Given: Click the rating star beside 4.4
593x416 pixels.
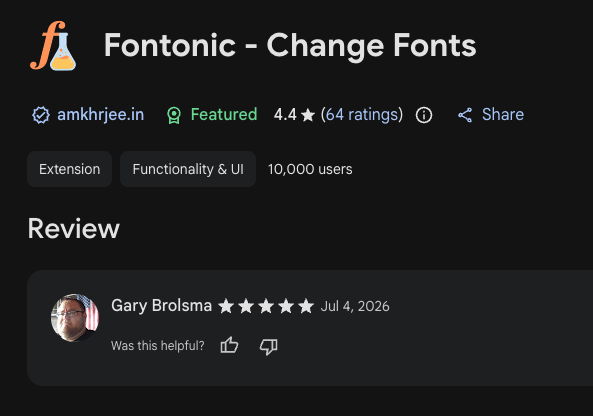Looking at the screenshot, I should (x=308, y=115).
